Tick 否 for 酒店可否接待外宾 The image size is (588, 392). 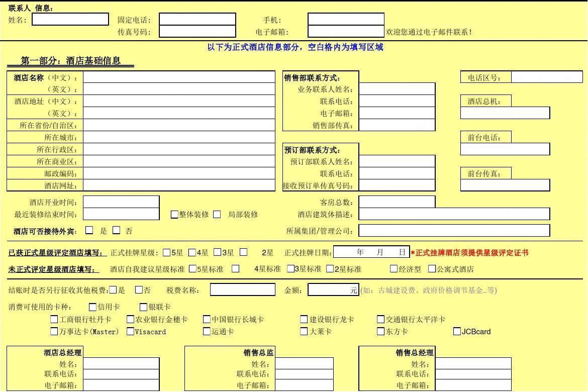117,230
